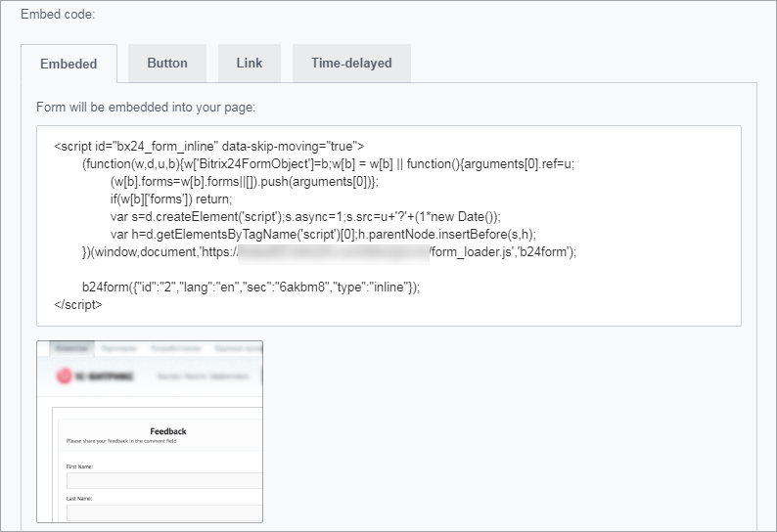Open the Link tab
Viewport: 777px width, 532px height.
[x=250, y=63]
